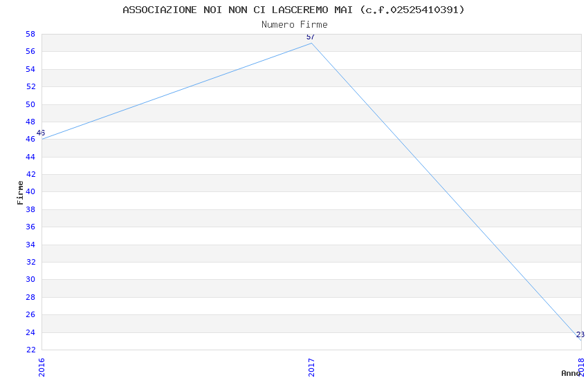Click the y-axis value 24
Image resolution: width=588 pixels, height=380 pixels.
[30, 332]
